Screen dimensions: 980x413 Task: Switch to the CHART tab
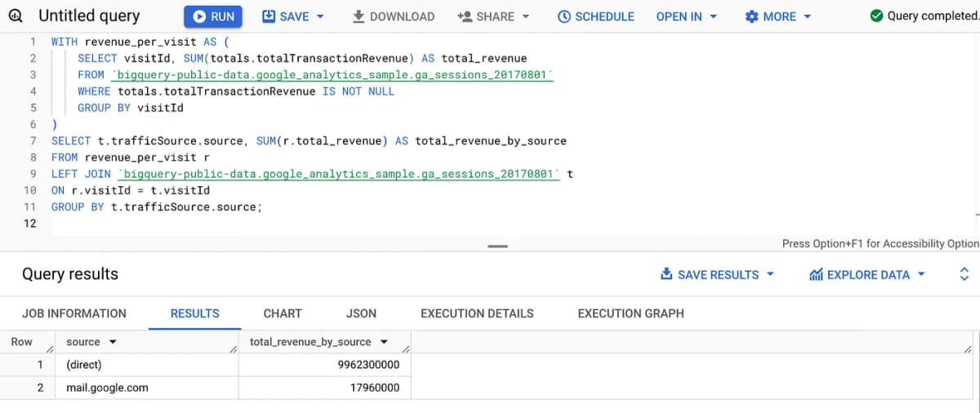[283, 313]
